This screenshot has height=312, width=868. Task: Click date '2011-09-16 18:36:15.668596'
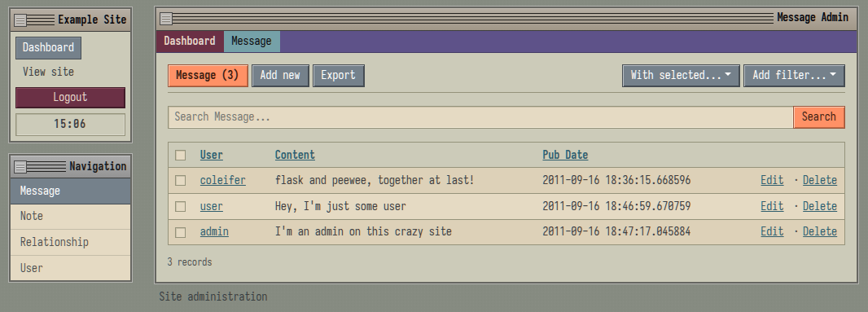[x=616, y=181]
